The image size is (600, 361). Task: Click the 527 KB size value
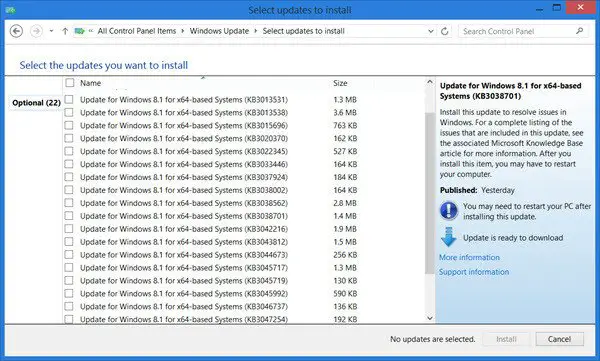[x=345, y=151]
